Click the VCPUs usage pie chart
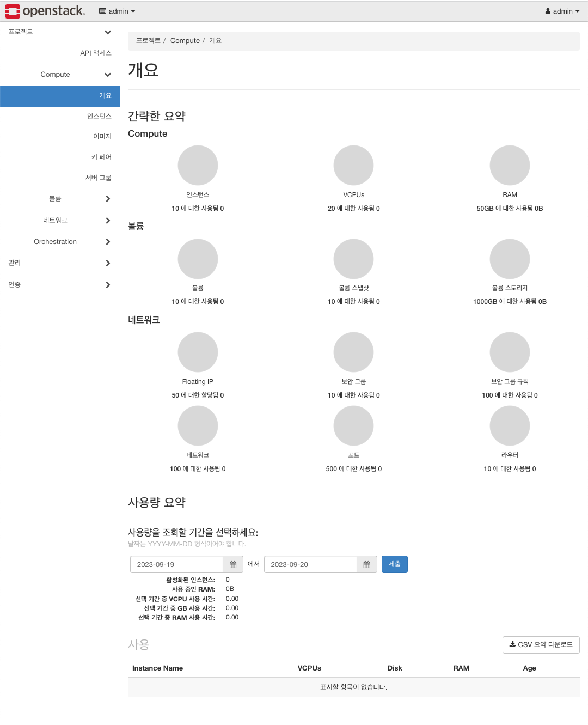The height and width of the screenshot is (725, 588). point(353,166)
